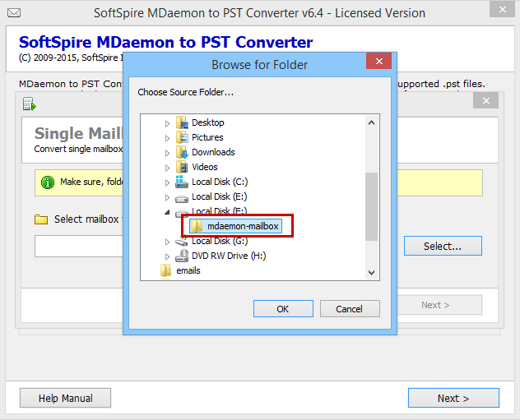Close the Browse for Folder dialog

(x=379, y=61)
